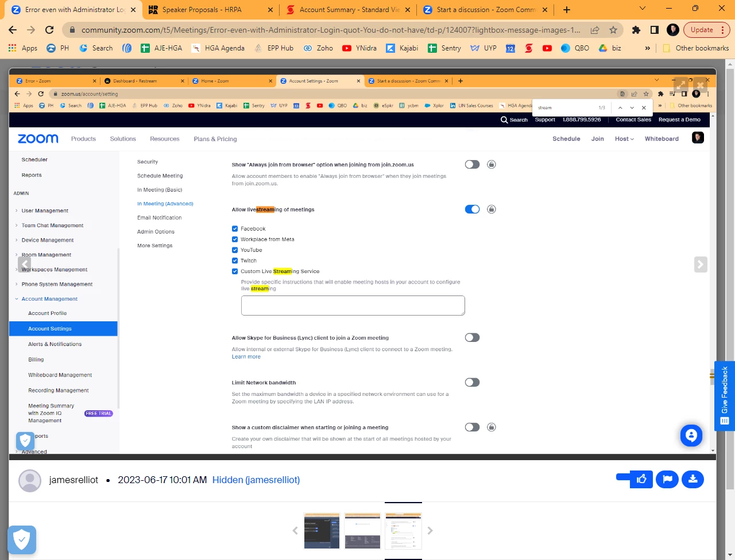
Task: Open the Zoho bookmark
Action: tap(318, 48)
